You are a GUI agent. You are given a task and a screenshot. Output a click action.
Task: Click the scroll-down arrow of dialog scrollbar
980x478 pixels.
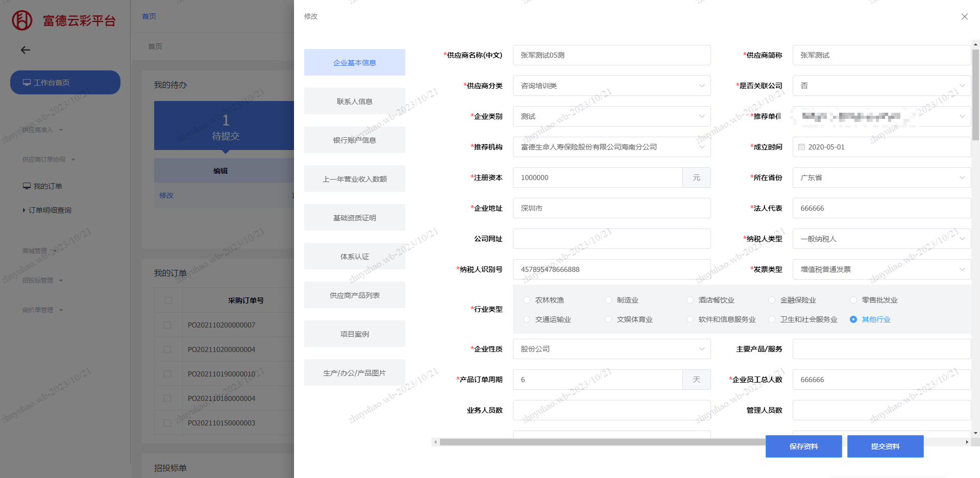(x=975, y=433)
